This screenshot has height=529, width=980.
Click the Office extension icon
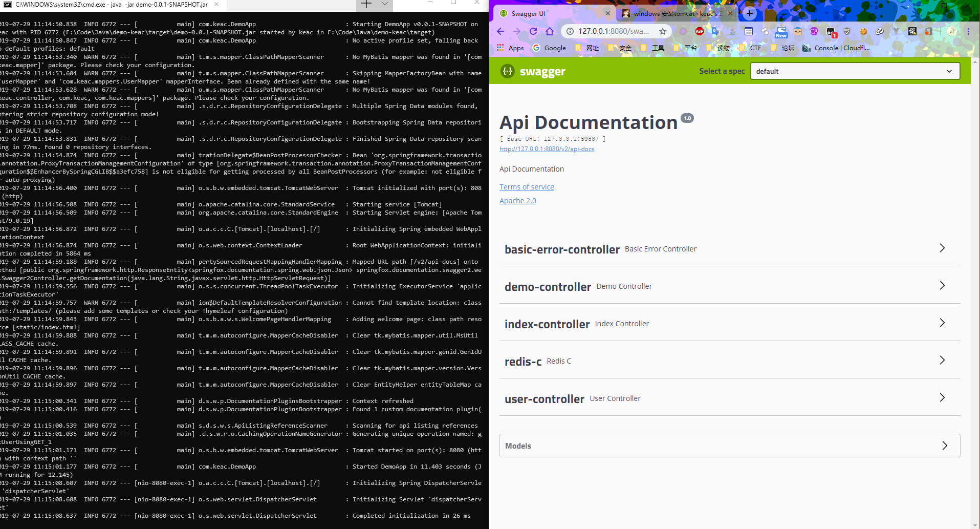[929, 31]
